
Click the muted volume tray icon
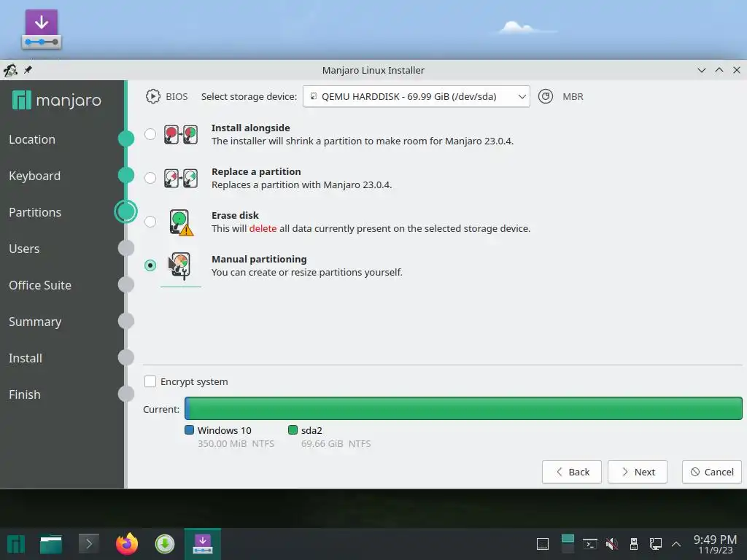(612, 544)
